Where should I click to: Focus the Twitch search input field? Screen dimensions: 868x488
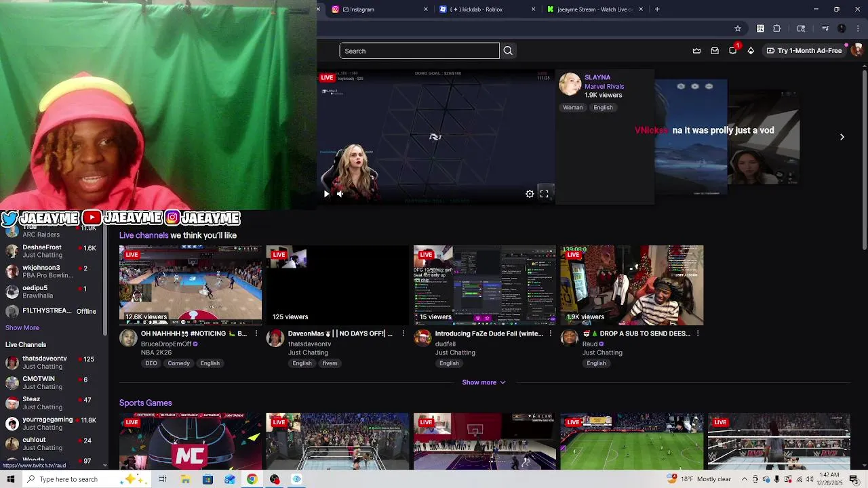tap(419, 51)
